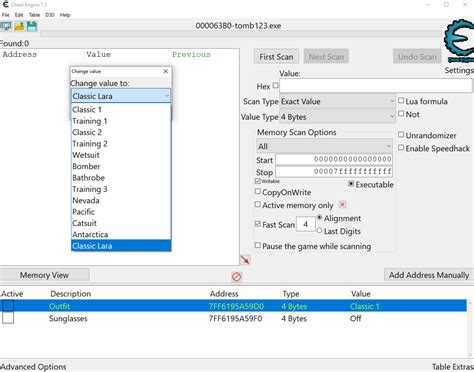Copy selected addresses with the red arrow icon
This screenshot has height=372, width=474.
[x=245, y=260]
